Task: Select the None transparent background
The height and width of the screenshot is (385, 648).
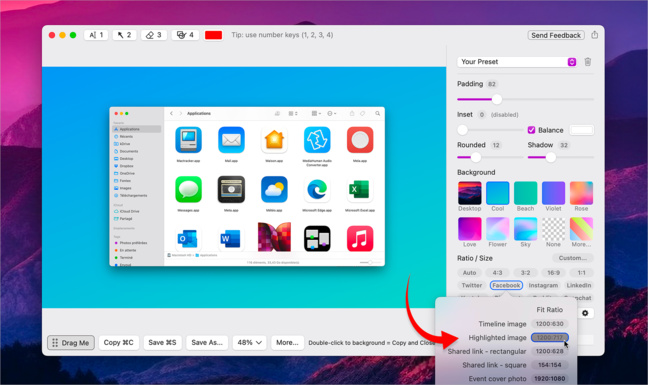Action: 553,229
